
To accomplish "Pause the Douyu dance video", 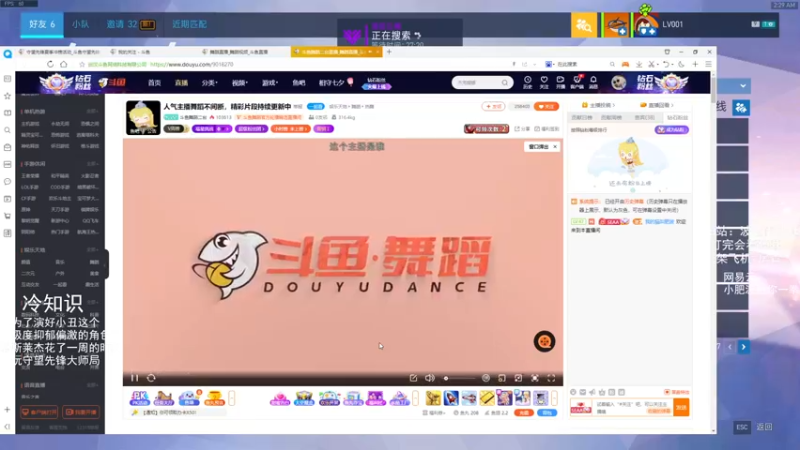I will pos(135,378).
